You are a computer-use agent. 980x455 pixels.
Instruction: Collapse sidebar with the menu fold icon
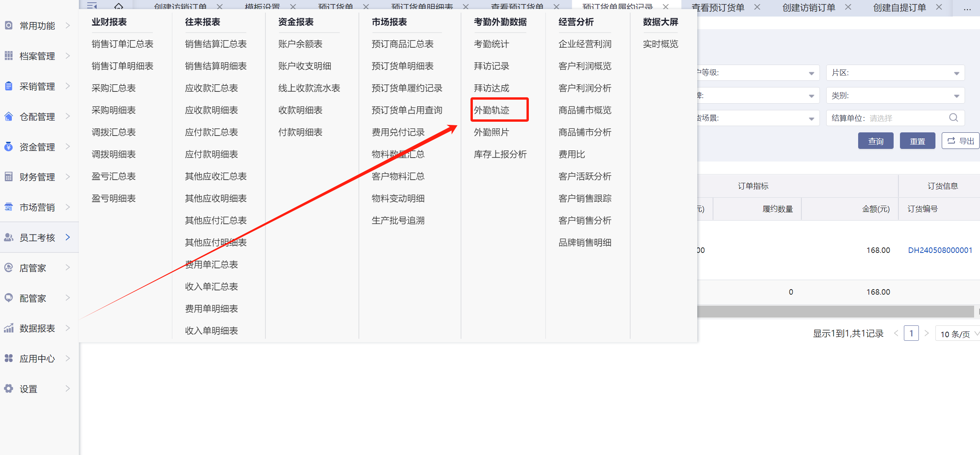point(92,6)
